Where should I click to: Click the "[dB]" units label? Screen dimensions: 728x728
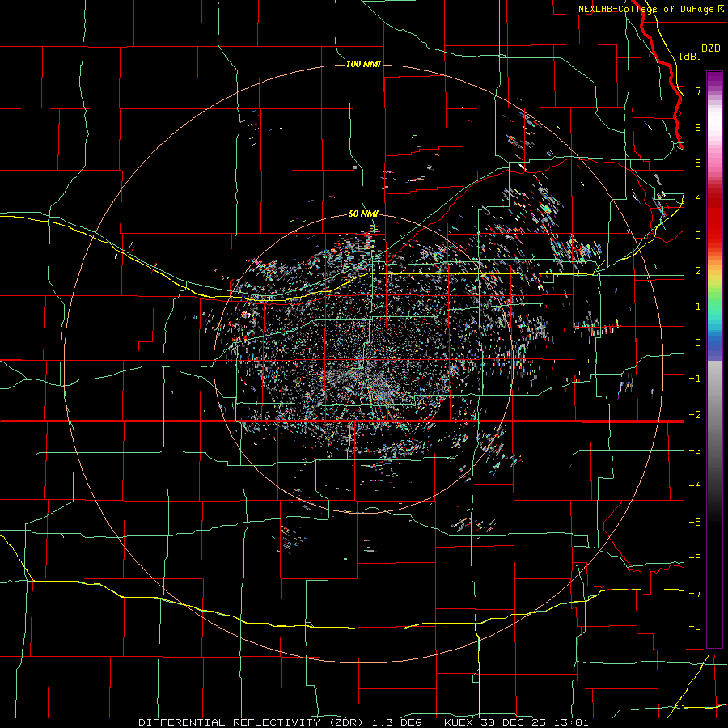point(691,56)
